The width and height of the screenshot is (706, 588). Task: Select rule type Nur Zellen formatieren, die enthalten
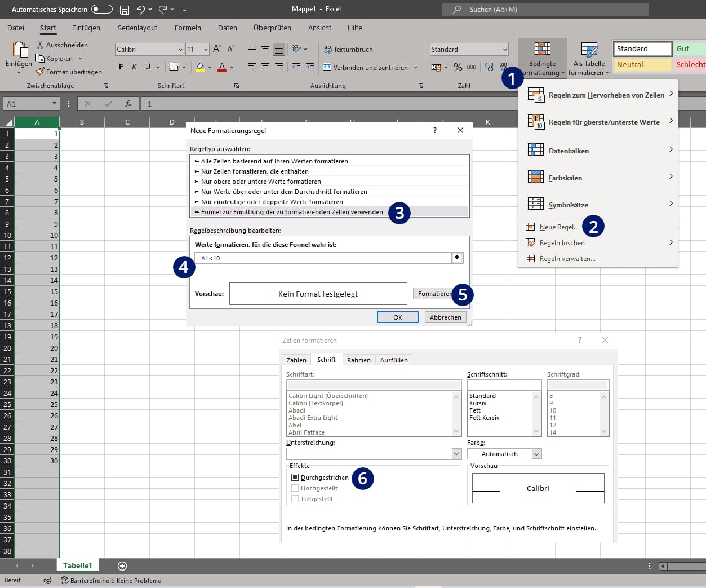pos(330,171)
